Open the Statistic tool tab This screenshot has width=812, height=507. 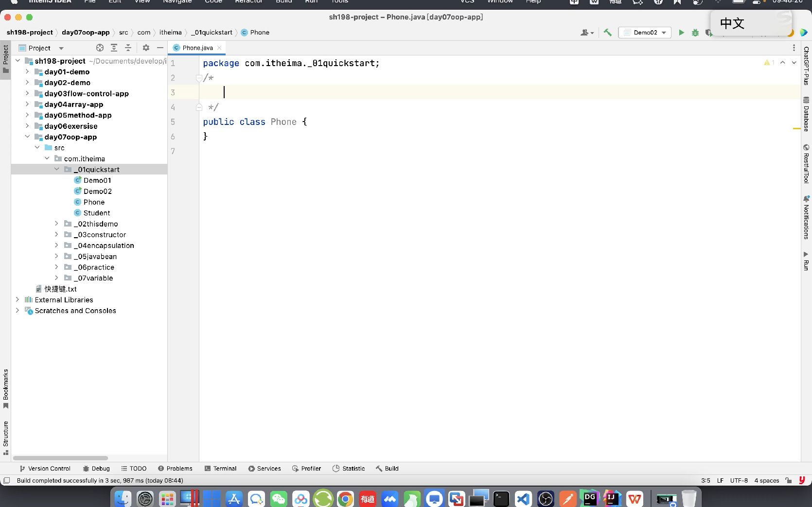coord(349,469)
